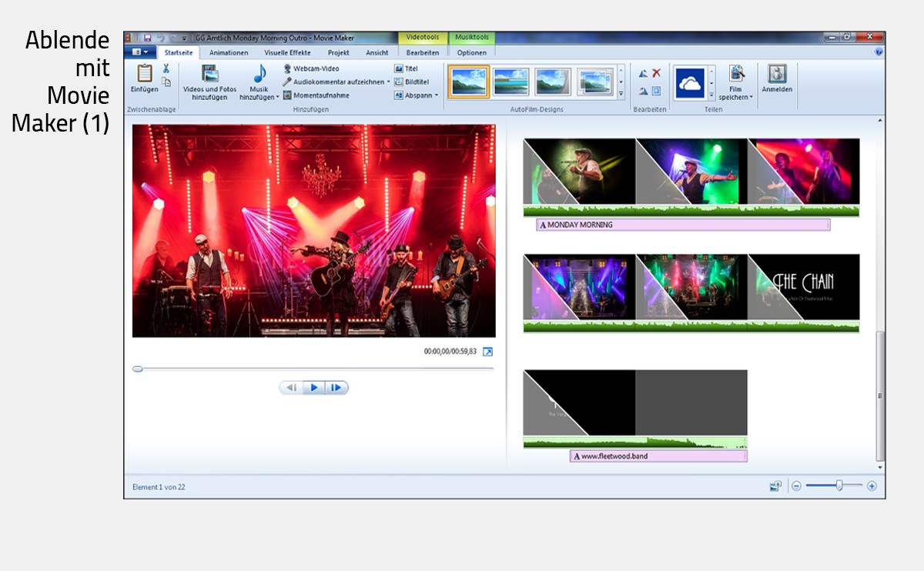The width and height of the screenshot is (924, 571).
Task: Expand the Film speichern dropdown
Action: tap(751, 98)
